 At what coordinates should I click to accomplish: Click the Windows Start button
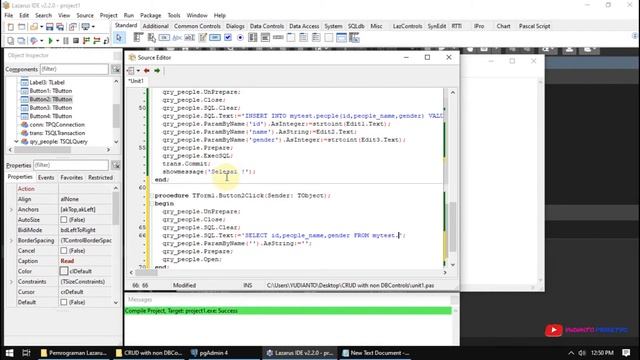[x=9, y=353]
